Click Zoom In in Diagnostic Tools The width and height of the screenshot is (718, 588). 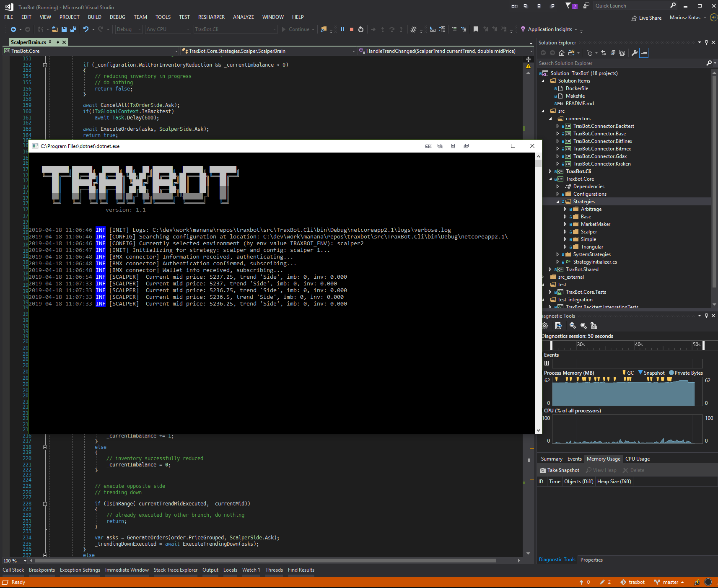pos(573,326)
